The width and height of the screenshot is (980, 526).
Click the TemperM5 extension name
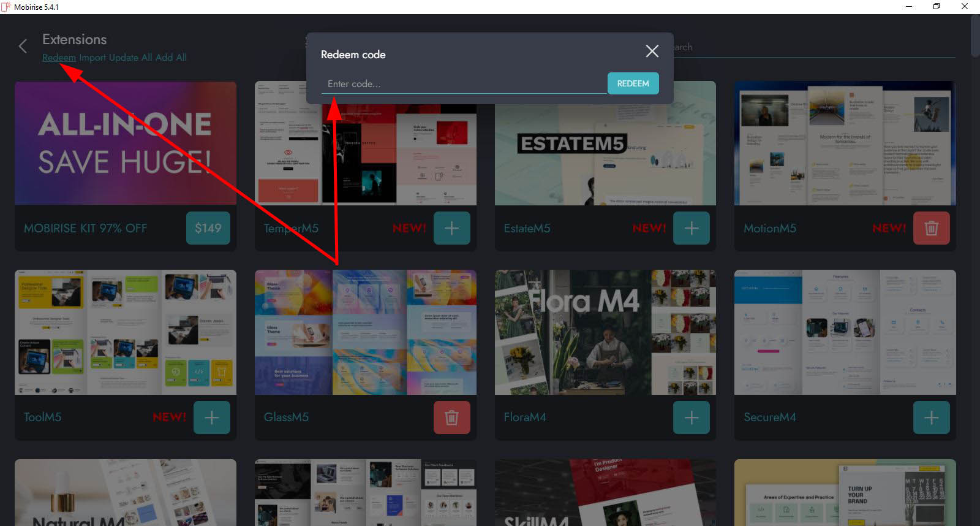pos(291,228)
